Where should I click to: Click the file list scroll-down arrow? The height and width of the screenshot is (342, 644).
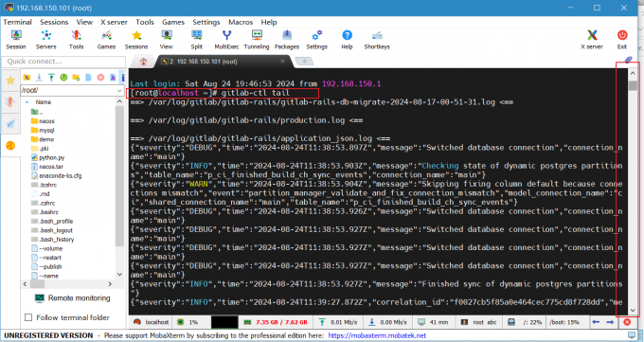(119, 275)
